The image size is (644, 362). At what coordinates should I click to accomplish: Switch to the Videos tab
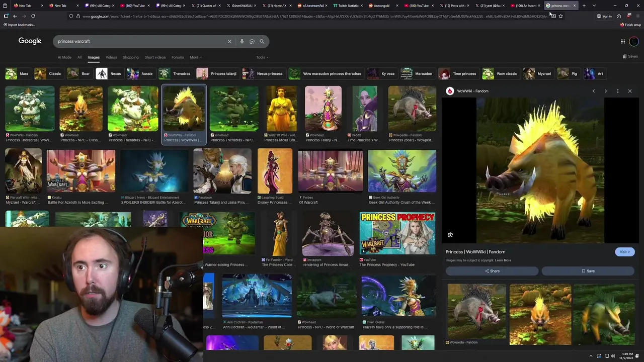(x=111, y=57)
